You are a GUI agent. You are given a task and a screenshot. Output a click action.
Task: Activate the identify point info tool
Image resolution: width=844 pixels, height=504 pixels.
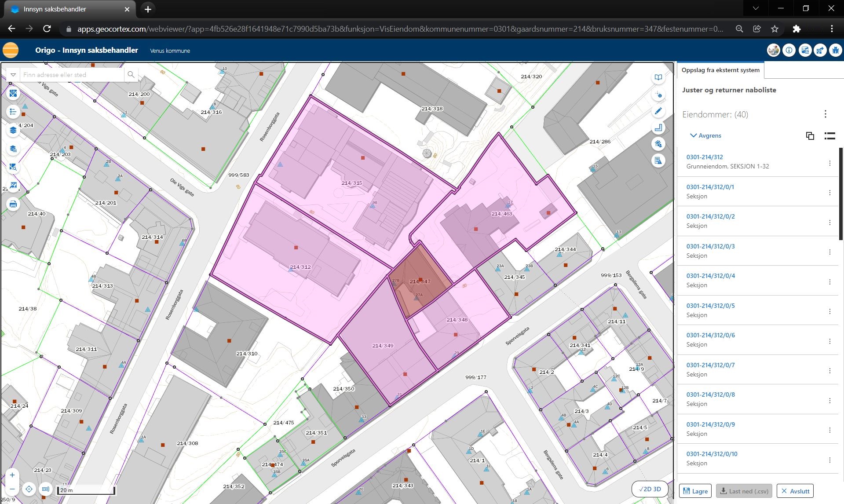(658, 95)
